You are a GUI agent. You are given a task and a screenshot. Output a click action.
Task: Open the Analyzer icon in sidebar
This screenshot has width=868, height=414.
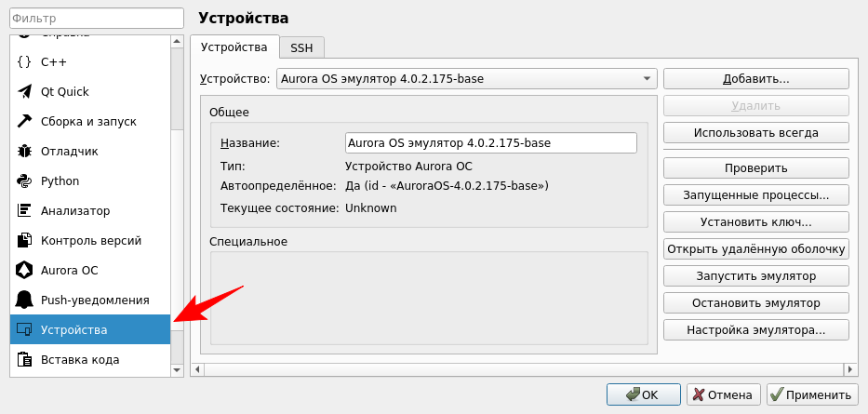(x=24, y=211)
